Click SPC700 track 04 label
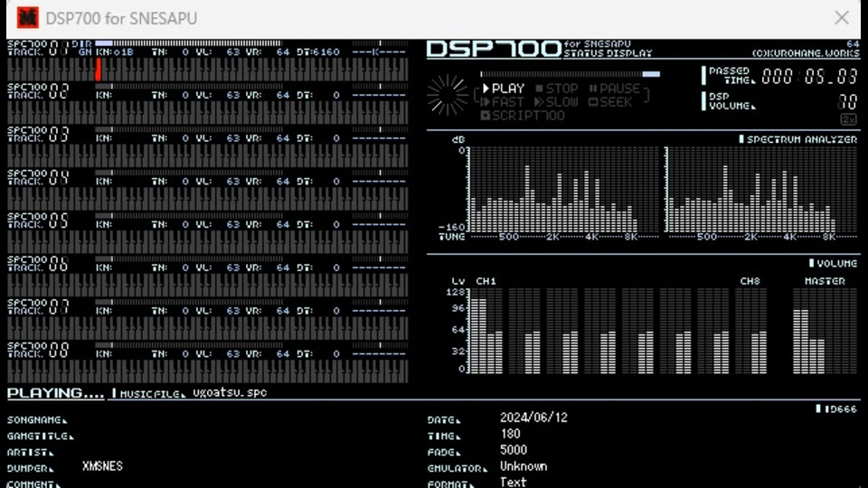 [38, 178]
